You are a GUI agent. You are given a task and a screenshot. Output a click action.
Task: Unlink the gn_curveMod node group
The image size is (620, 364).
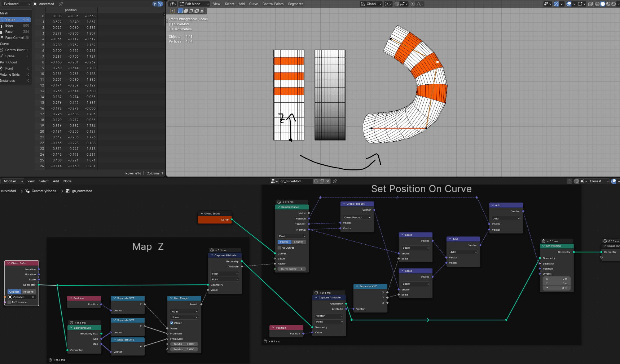tap(328, 181)
